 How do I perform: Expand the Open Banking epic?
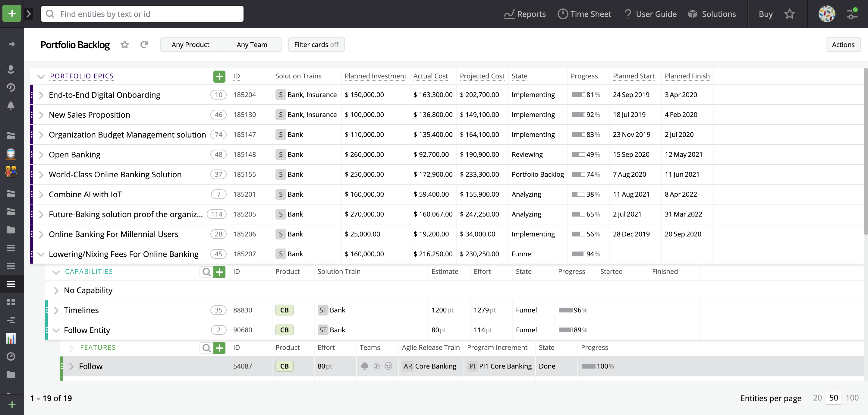click(41, 155)
